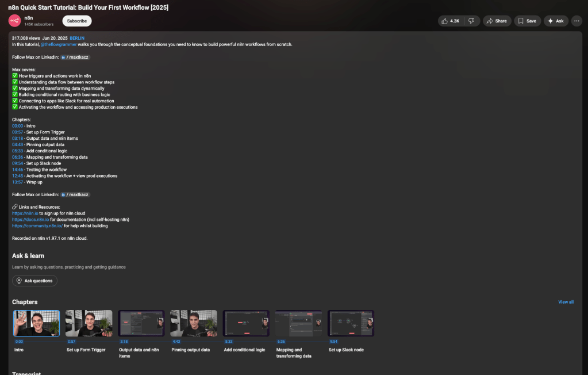Save the video to a playlist
Viewport: 588px width, 375px height.
pos(527,21)
